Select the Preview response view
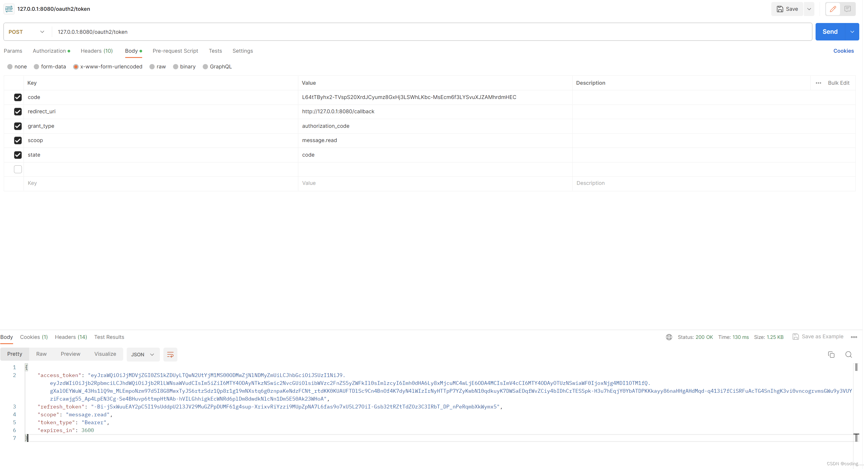 [x=70, y=354]
